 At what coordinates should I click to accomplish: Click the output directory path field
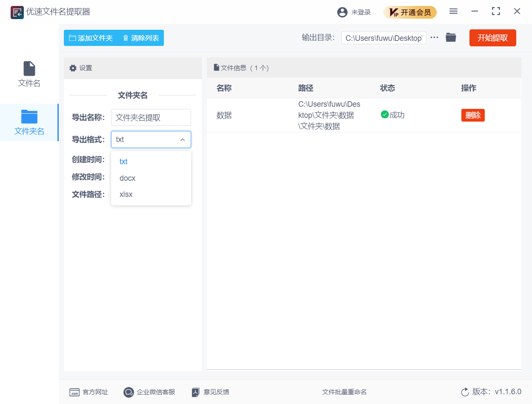coord(383,38)
